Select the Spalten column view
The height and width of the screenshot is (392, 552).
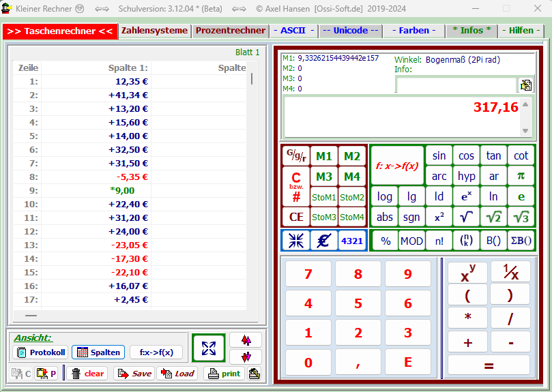pyautogui.click(x=98, y=352)
